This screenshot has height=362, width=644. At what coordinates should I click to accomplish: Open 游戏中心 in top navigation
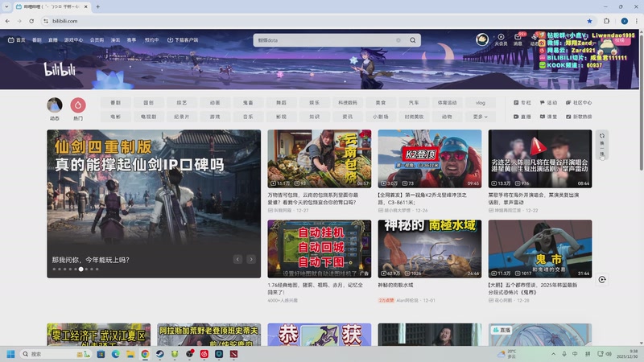[73, 40]
